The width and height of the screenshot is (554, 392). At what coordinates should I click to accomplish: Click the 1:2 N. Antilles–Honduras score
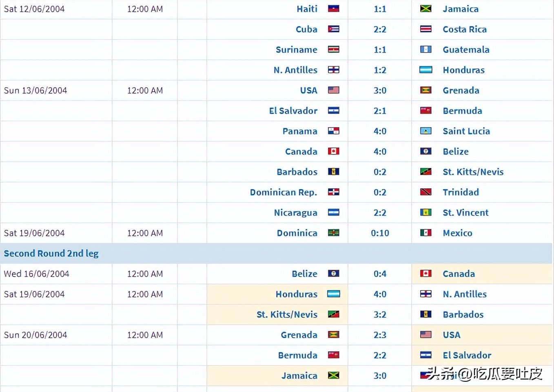tap(380, 70)
